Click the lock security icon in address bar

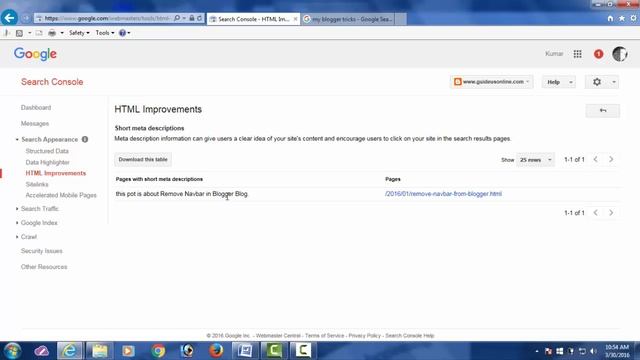tap(191, 18)
